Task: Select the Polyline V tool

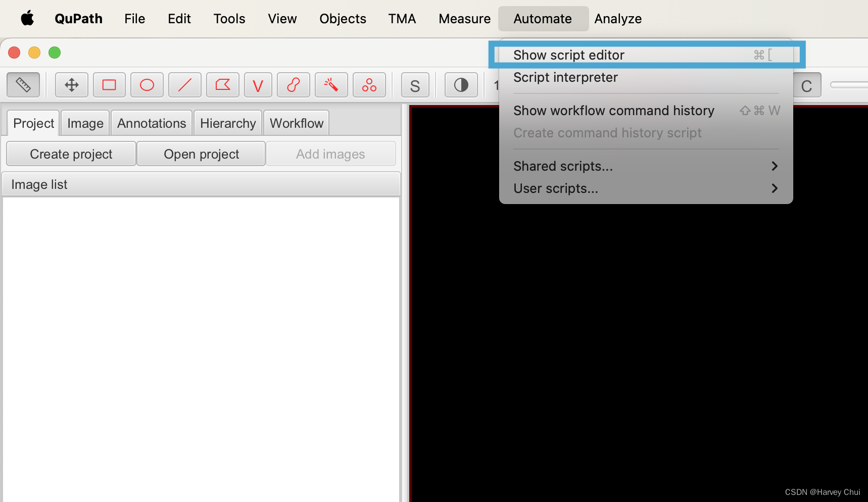Action: [258, 85]
